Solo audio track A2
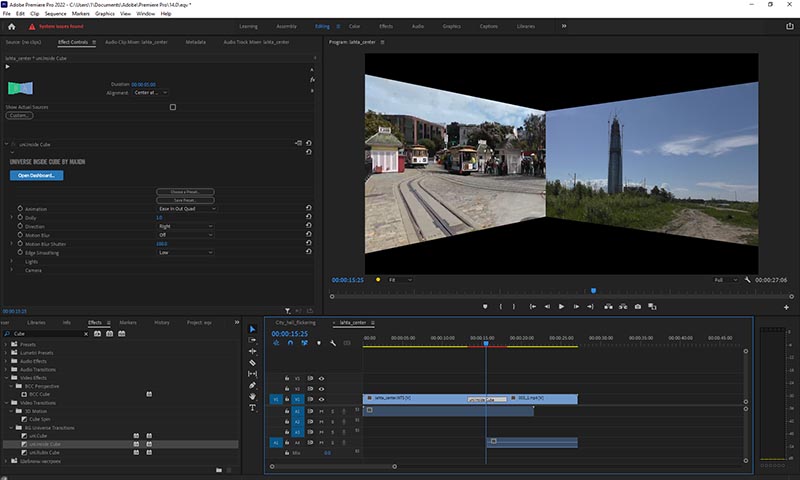800x480 pixels. click(x=333, y=422)
